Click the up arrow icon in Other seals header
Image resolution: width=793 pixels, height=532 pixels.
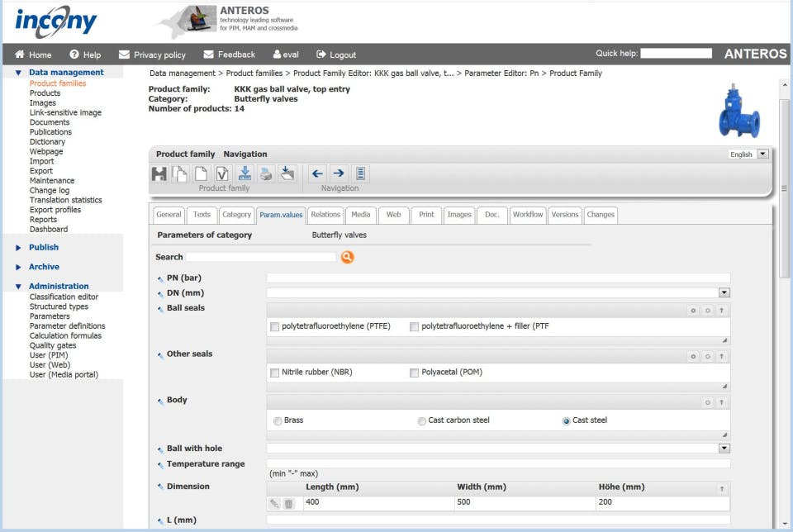[x=722, y=357]
